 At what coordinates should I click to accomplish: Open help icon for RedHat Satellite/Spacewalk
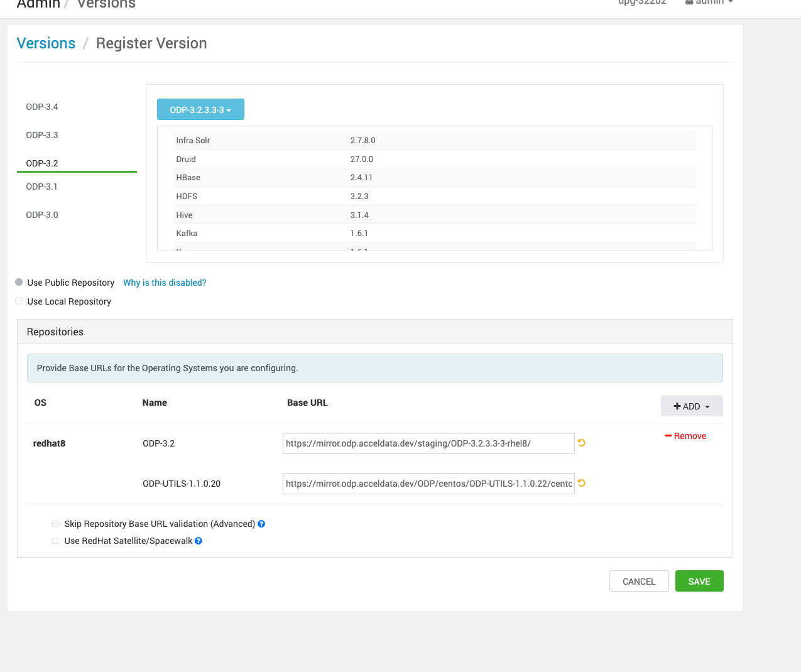199,541
